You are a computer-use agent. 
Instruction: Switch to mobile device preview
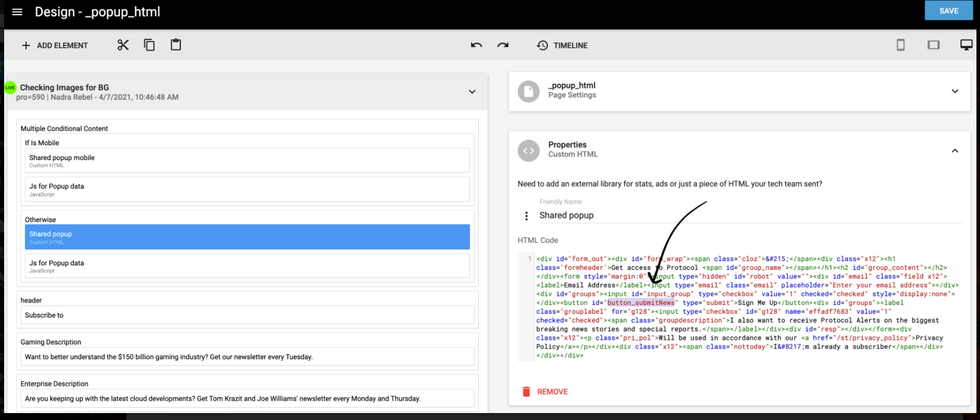[900, 45]
